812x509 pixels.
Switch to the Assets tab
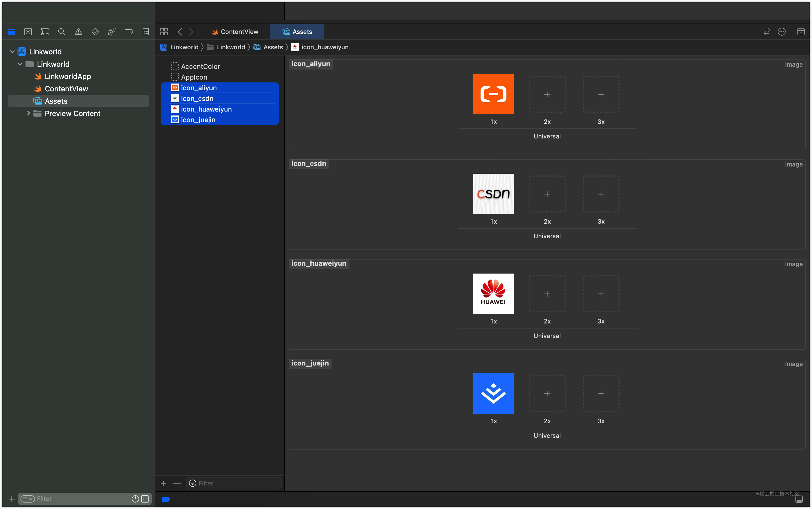pyautogui.click(x=297, y=32)
